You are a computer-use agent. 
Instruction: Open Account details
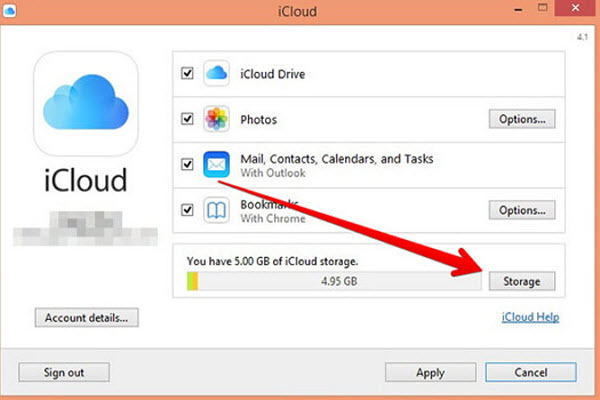(x=87, y=318)
